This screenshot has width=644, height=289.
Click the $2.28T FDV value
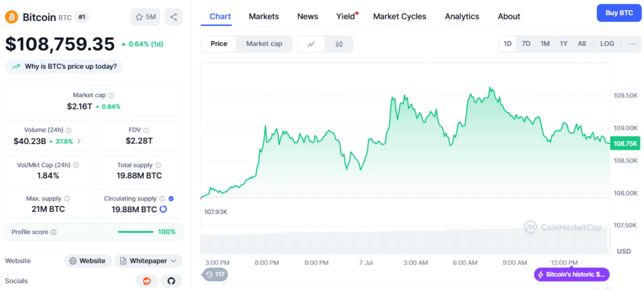point(139,141)
